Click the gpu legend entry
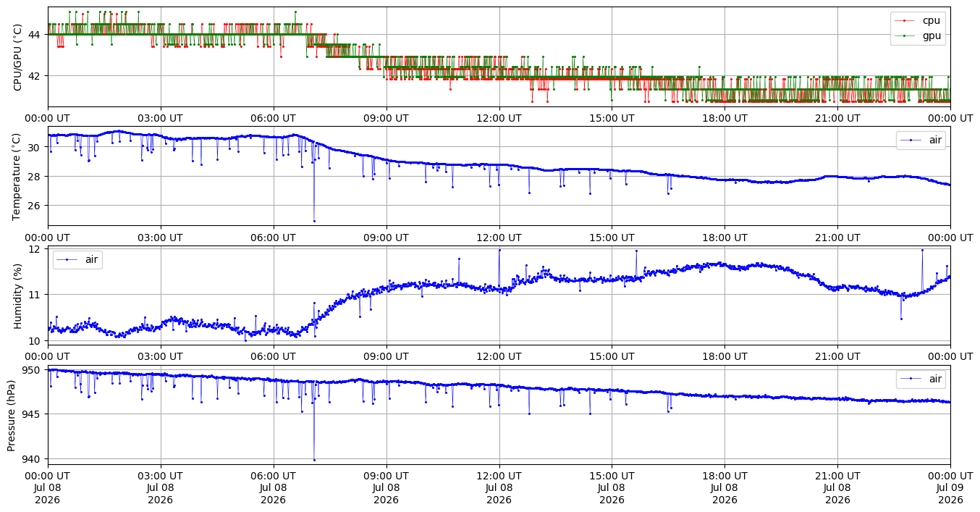This screenshot has height=512, width=980. click(918, 35)
